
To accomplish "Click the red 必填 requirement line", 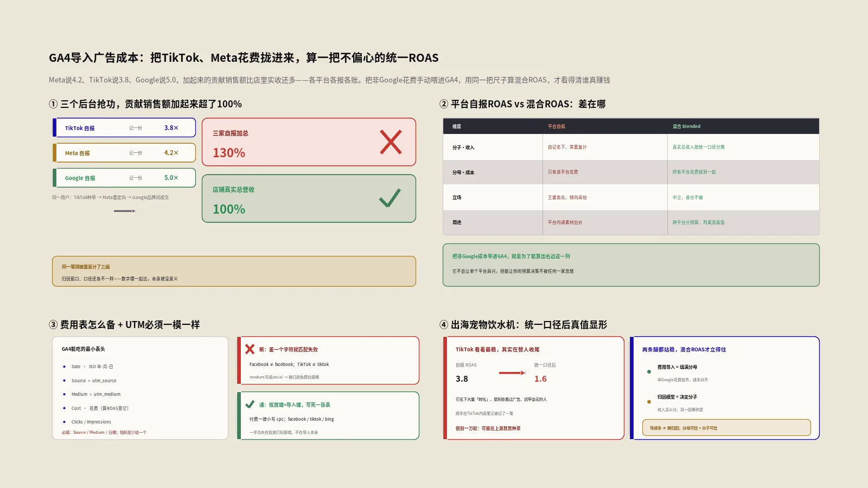I will [104, 433].
